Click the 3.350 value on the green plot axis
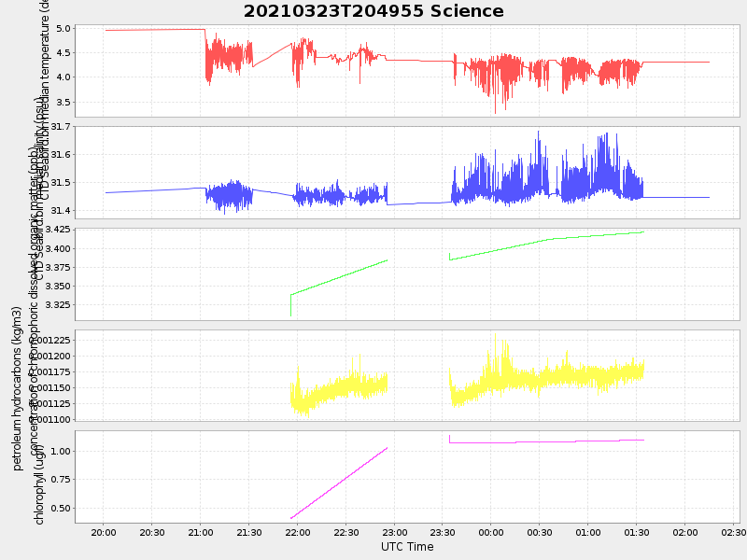The image size is (747, 560). click(58, 287)
